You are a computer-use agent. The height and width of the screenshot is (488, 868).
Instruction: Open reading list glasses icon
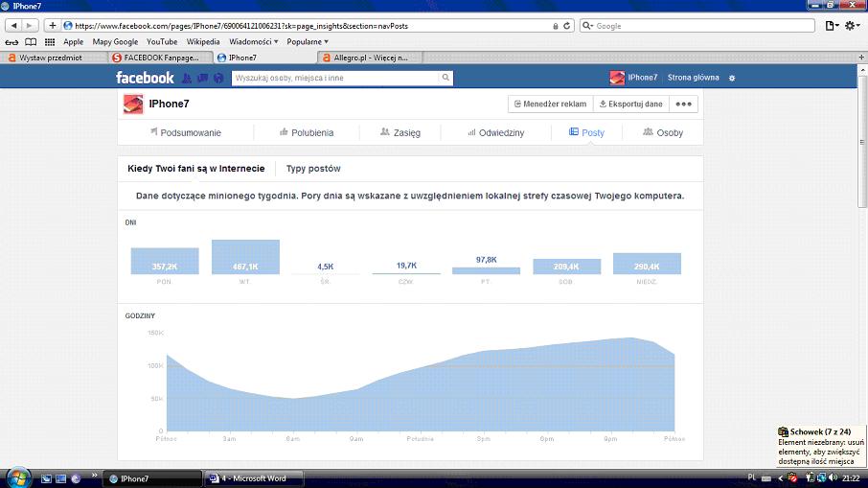click(11, 42)
